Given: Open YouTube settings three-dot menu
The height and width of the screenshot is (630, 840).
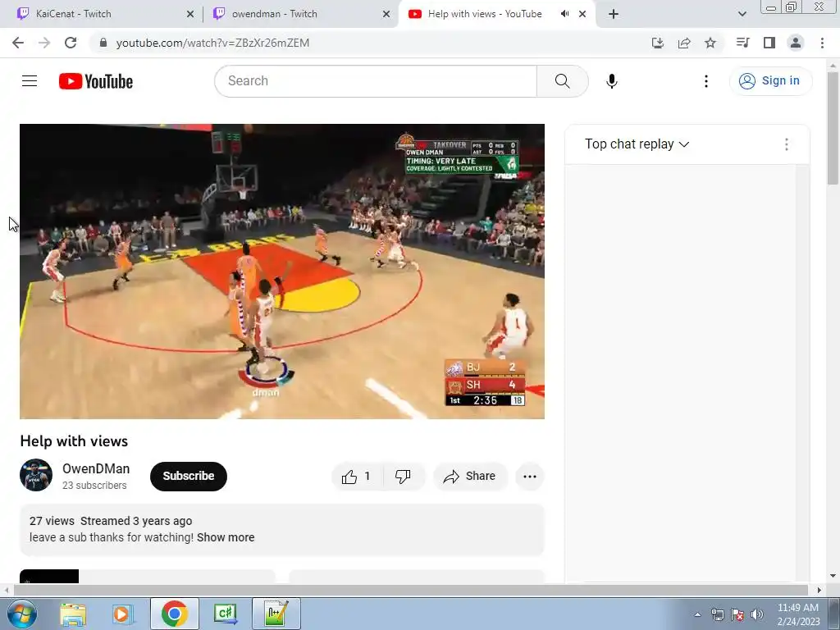Looking at the screenshot, I should pyautogui.click(x=706, y=81).
